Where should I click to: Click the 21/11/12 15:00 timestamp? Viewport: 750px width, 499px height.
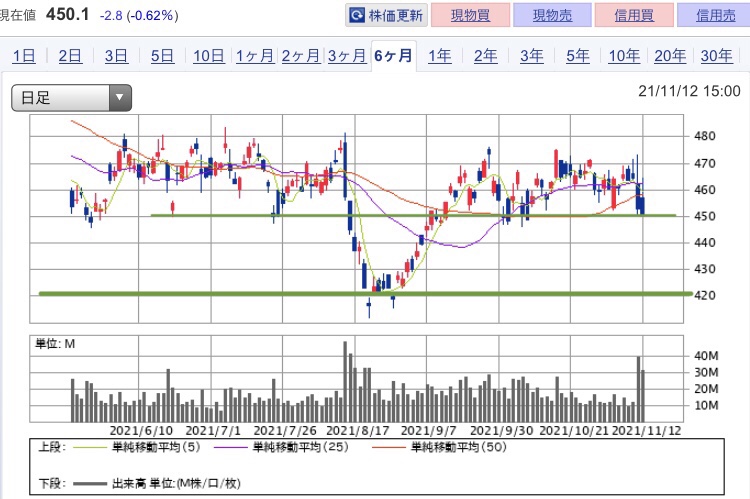pos(689,91)
